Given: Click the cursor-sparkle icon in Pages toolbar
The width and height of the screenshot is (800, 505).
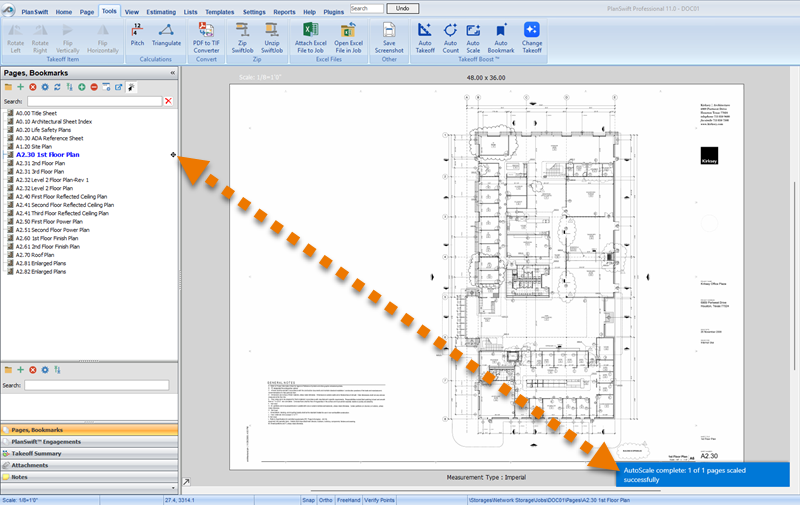Looking at the screenshot, I should coord(131,87).
